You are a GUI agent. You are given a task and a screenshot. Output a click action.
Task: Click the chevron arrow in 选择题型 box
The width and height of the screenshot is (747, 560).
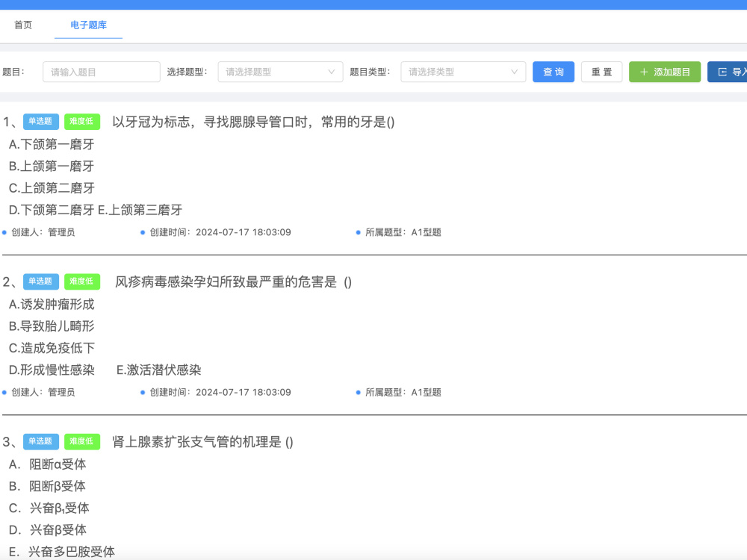[x=331, y=72]
